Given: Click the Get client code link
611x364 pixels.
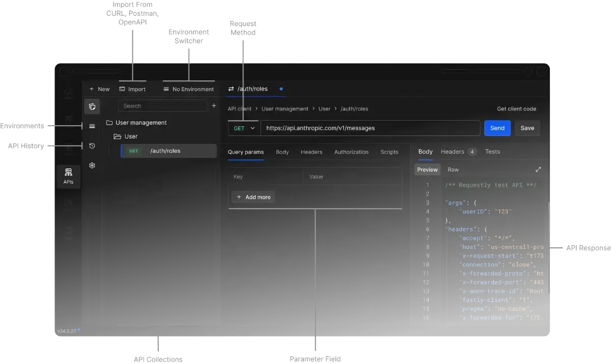Looking at the screenshot, I should coord(516,109).
